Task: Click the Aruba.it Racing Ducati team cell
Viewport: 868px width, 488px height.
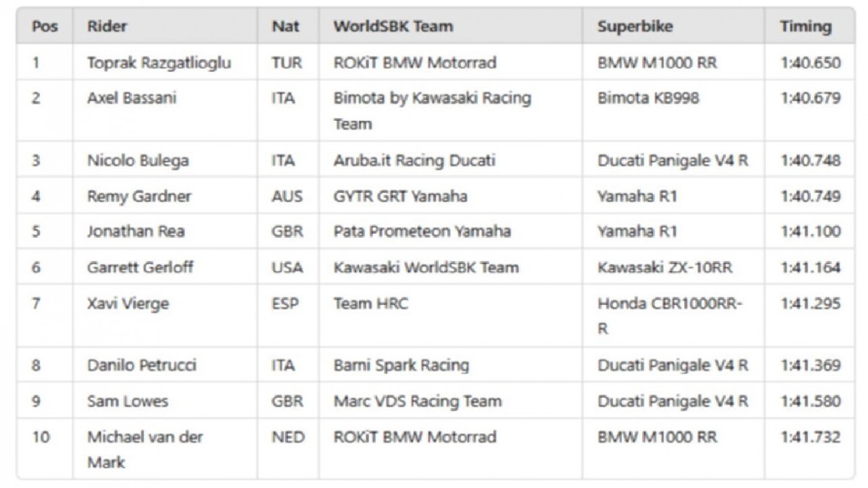Action: 414,161
